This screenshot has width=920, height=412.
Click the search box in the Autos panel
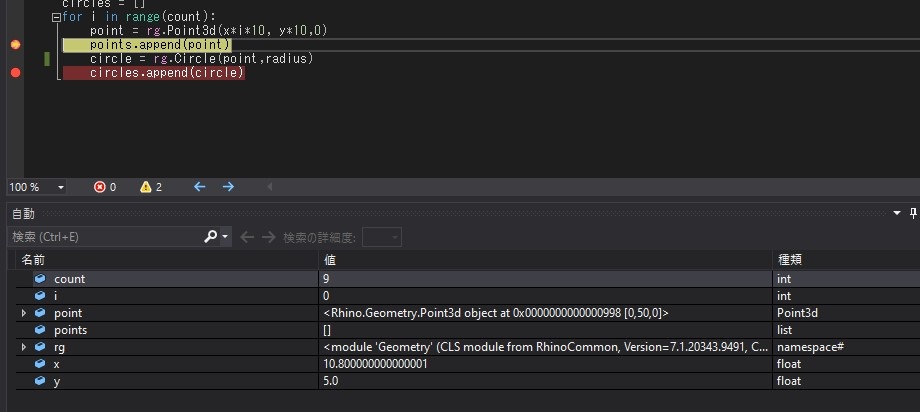click(106, 237)
